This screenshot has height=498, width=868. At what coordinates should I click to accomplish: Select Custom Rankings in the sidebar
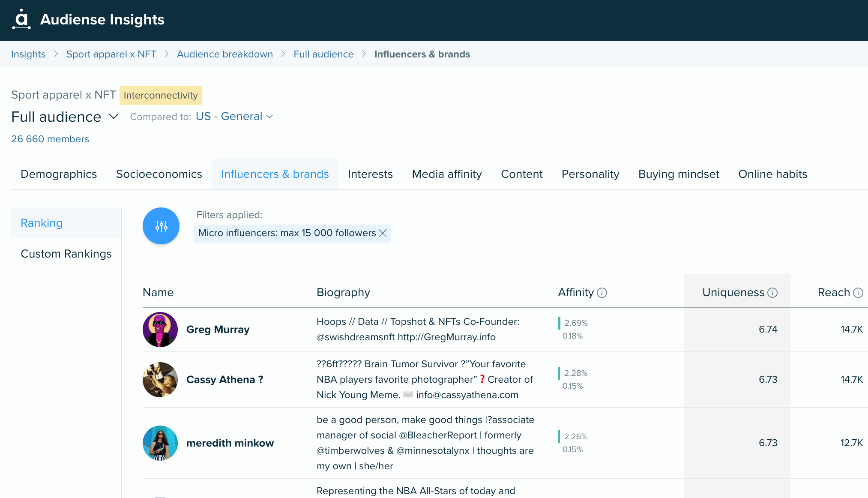(x=66, y=254)
